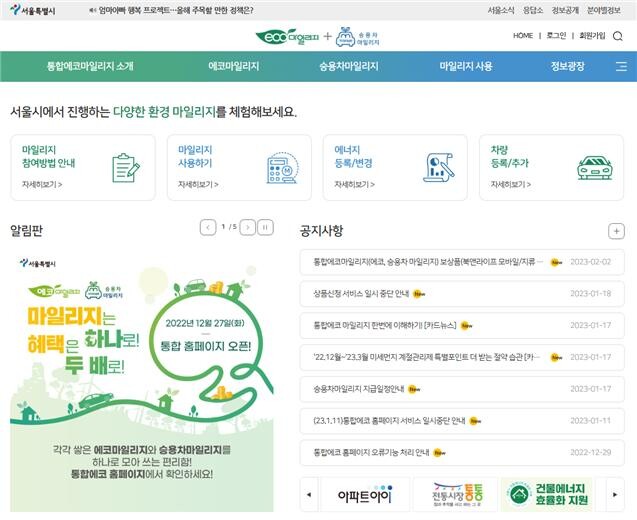Advance to next 알림판 banner slide
Viewport: 637px width, 520px height.
coord(247,227)
